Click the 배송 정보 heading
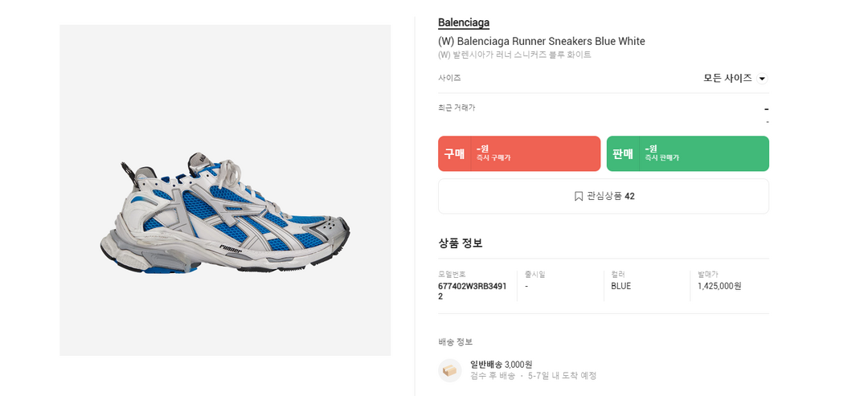 455,341
